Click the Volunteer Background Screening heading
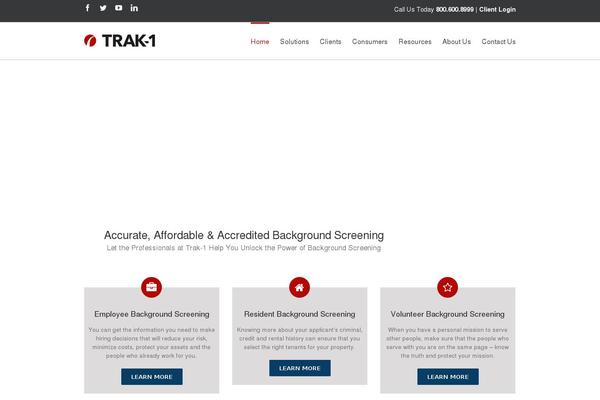The height and width of the screenshot is (400, 600). [x=447, y=314]
